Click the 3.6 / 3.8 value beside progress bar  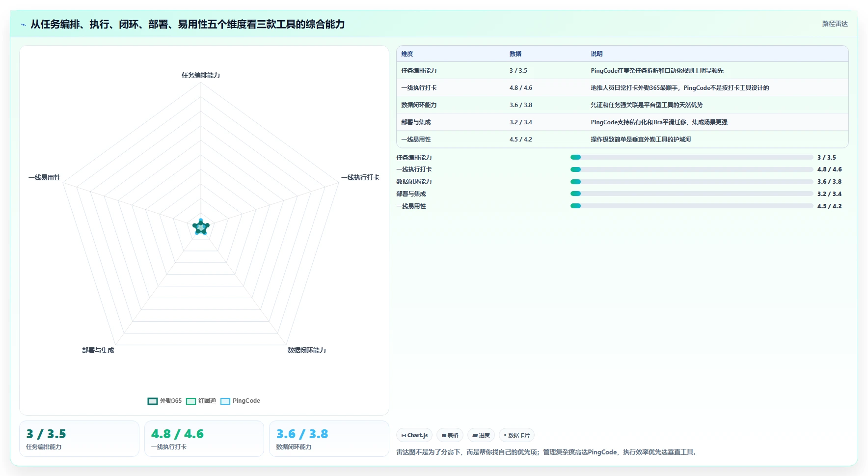click(x=829, y=182)
